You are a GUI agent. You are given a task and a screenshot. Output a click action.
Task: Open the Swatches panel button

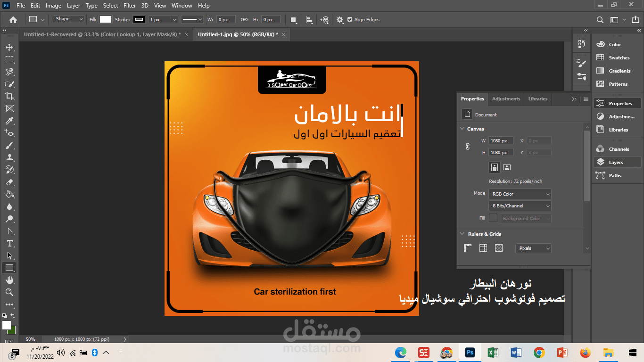coord(617,58)
